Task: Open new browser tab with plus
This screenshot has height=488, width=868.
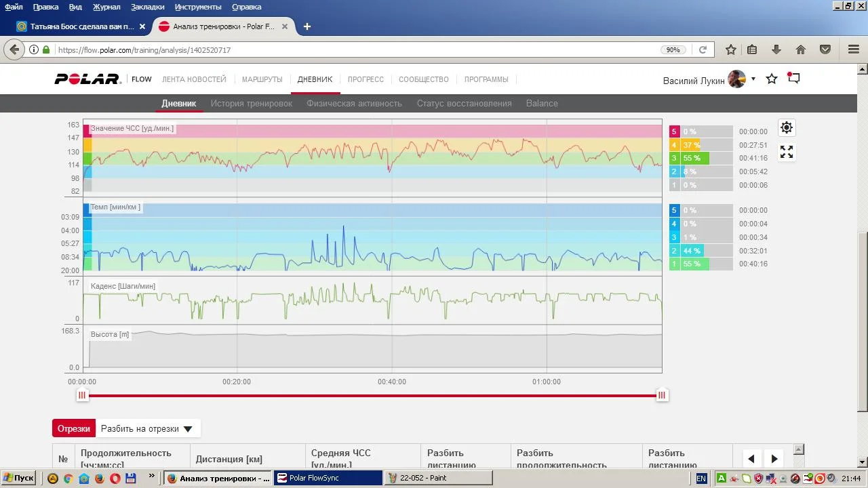Action: pos(307,26)
